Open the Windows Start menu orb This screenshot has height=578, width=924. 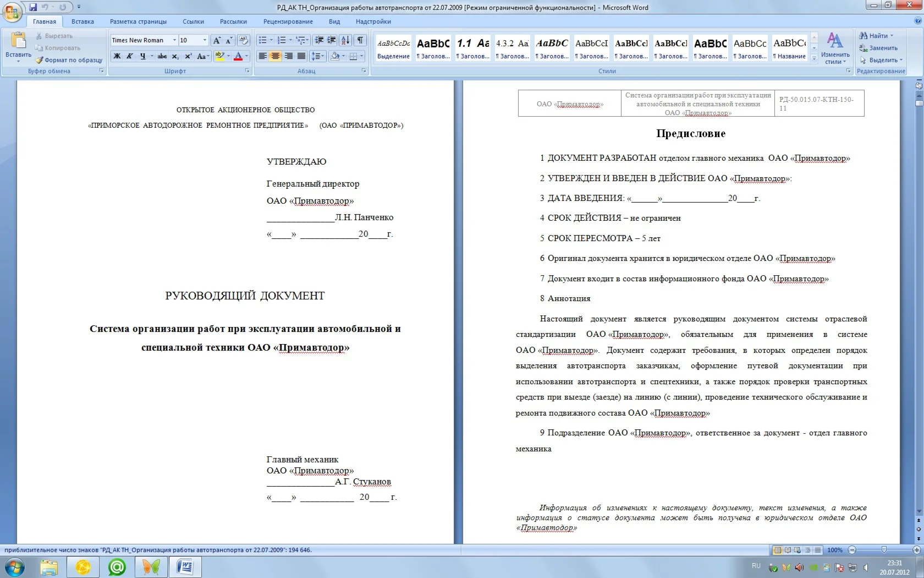click(14, 567)
